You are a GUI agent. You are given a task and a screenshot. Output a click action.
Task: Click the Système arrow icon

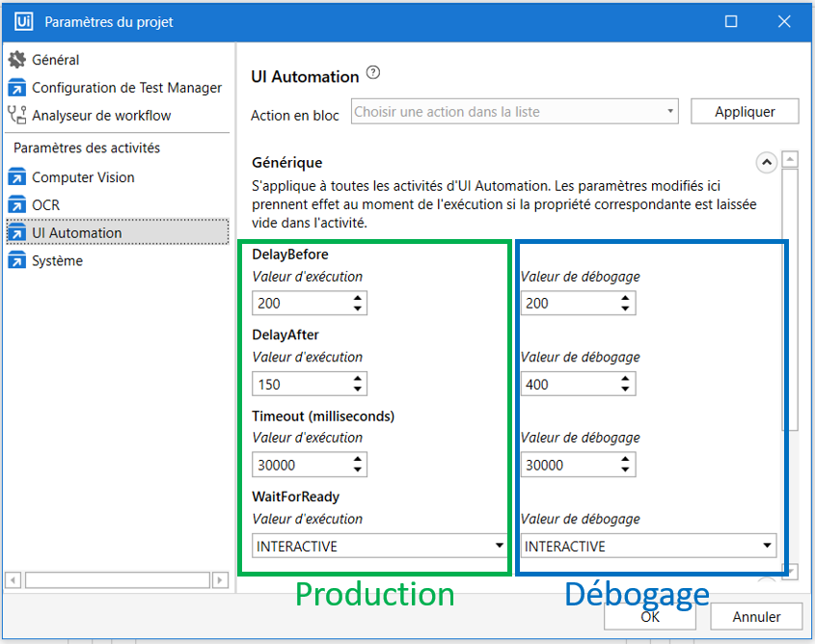[x=17, y=261]
